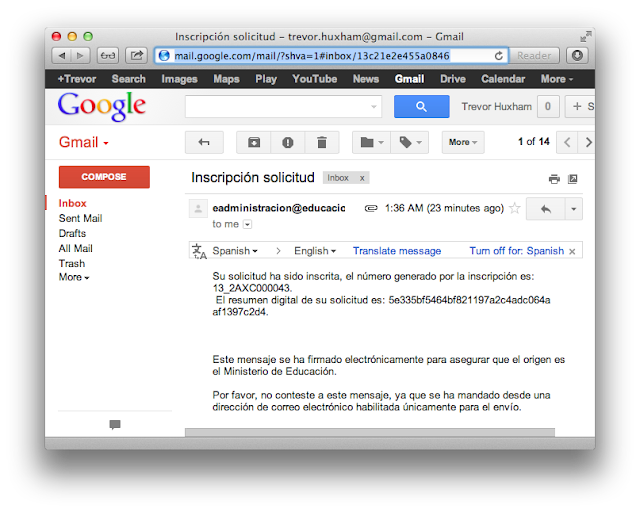Return to inbox with back arrow button
This screenshot has width=640, height=512.
pyautogui.click(x=204, y=142)
